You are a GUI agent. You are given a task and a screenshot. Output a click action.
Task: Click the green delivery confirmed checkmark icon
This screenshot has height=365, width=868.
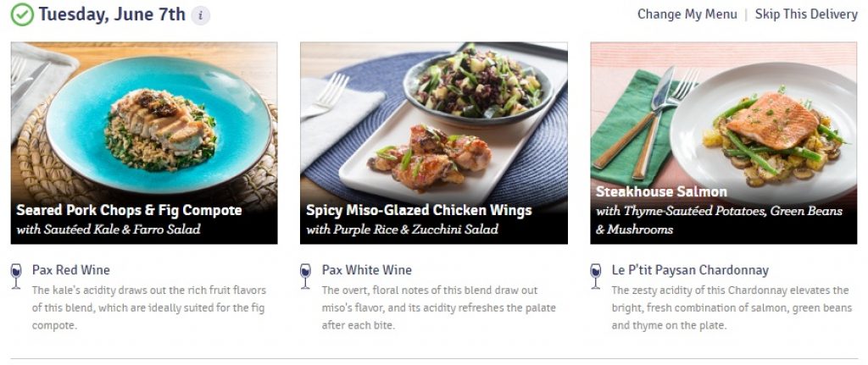tap(23, 14)
